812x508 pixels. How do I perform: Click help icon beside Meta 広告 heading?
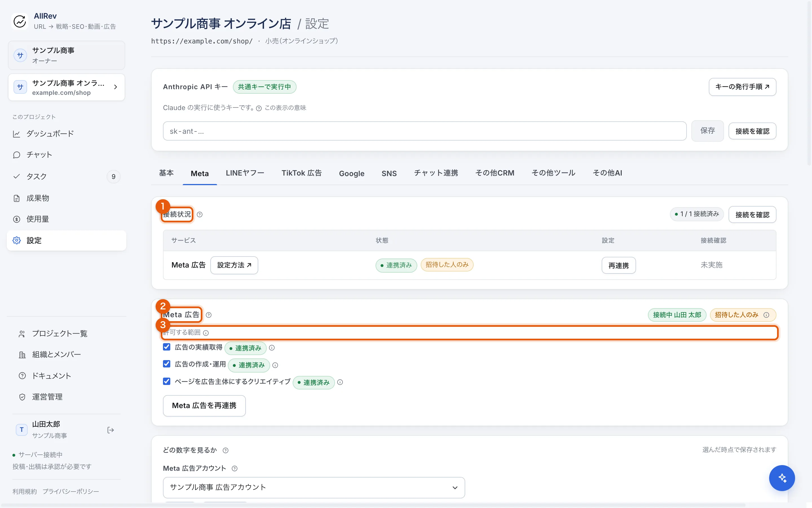[x=209, y=315]
